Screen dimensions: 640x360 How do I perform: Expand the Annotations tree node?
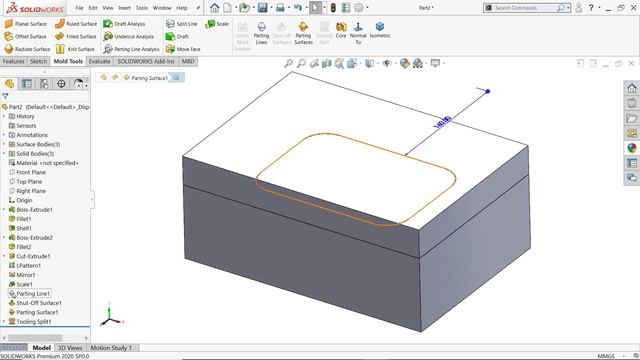coord(4,135)
